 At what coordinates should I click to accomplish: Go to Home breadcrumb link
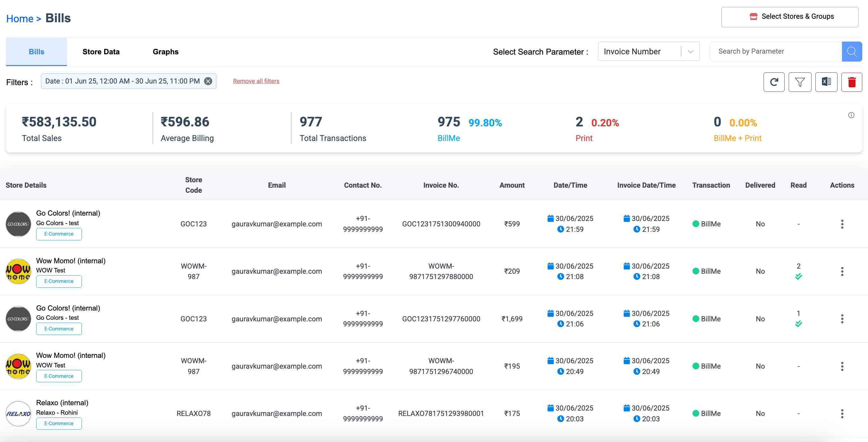20,18
